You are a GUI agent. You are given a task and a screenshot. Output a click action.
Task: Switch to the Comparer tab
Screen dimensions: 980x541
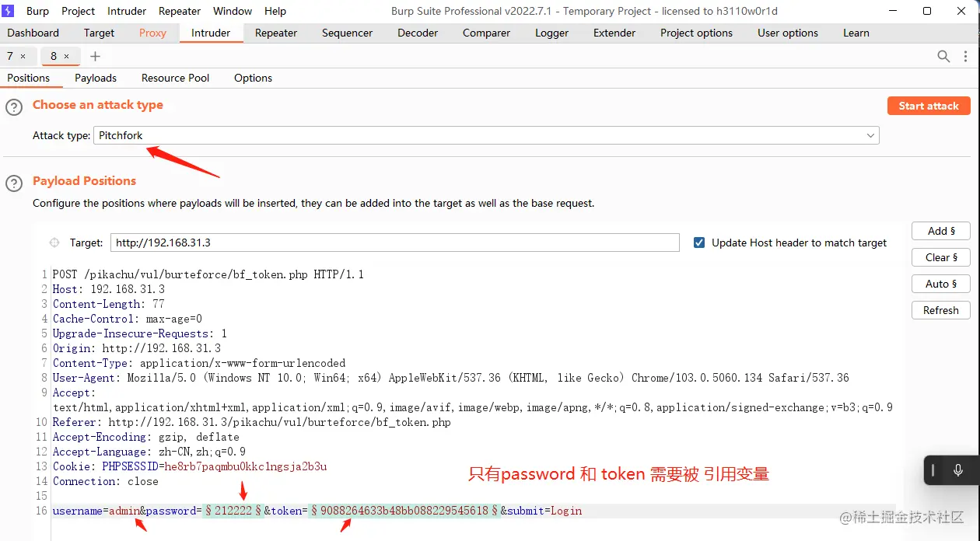486,33
